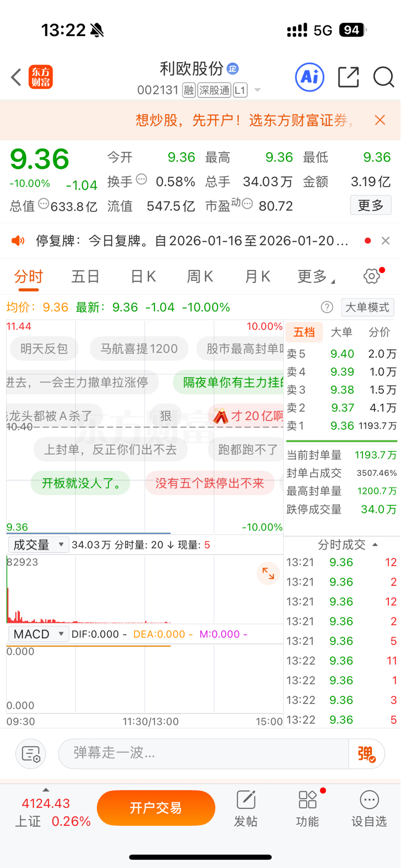Open the search magnifier icon
The image size is (401, 868).
pos(383,77)
